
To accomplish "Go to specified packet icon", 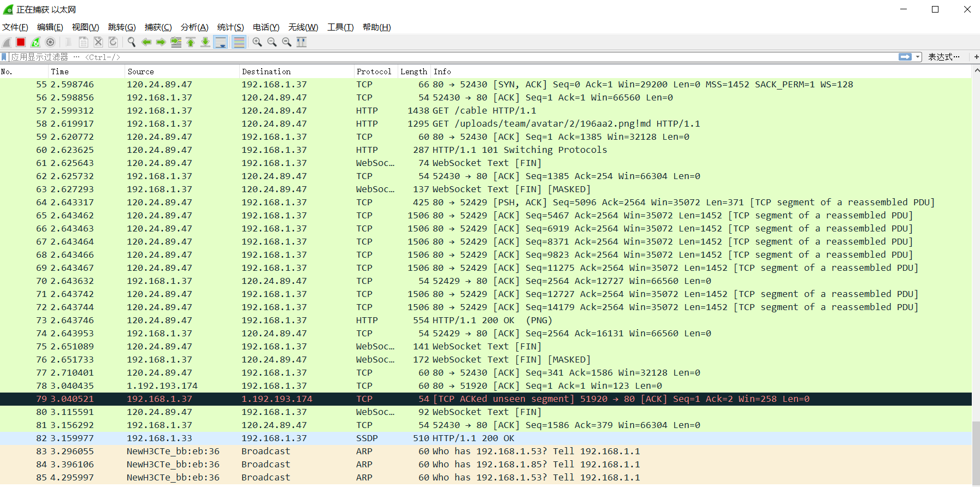I will pyautogui.click(x=176, y=42).
